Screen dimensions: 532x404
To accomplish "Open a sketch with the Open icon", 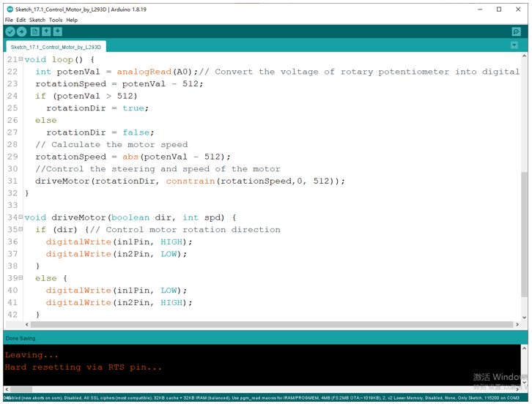I will click(46, 32).
